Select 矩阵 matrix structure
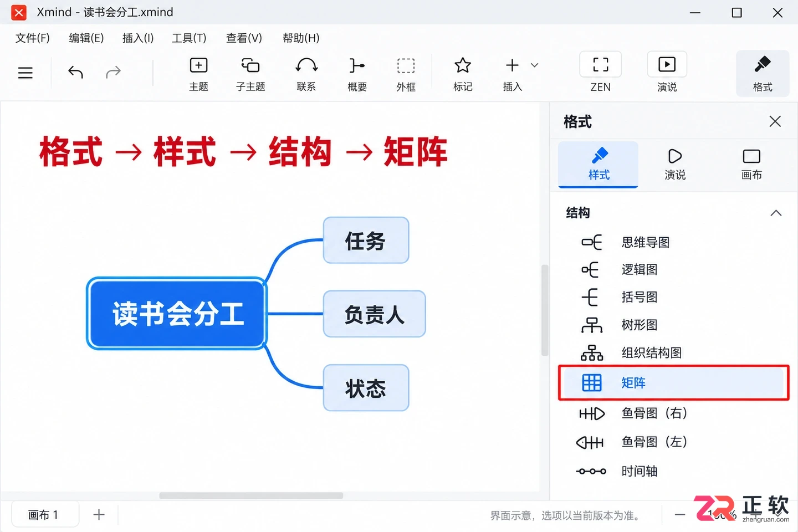Screen dimensions: 798x532 click(x=673, y=382)
